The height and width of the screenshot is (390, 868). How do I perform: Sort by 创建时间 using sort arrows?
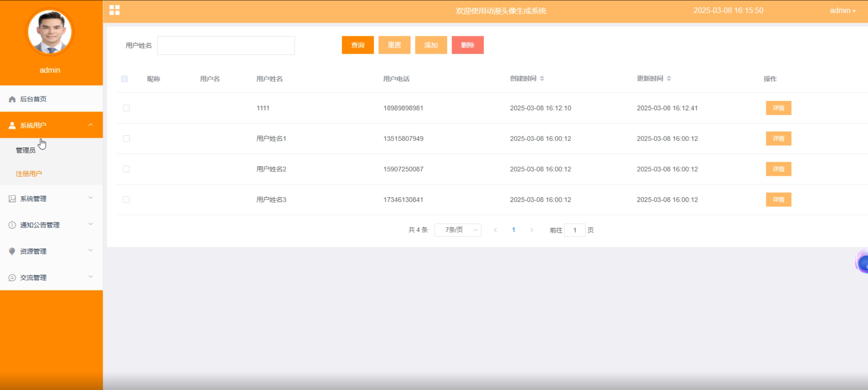(x=542, y=79)
